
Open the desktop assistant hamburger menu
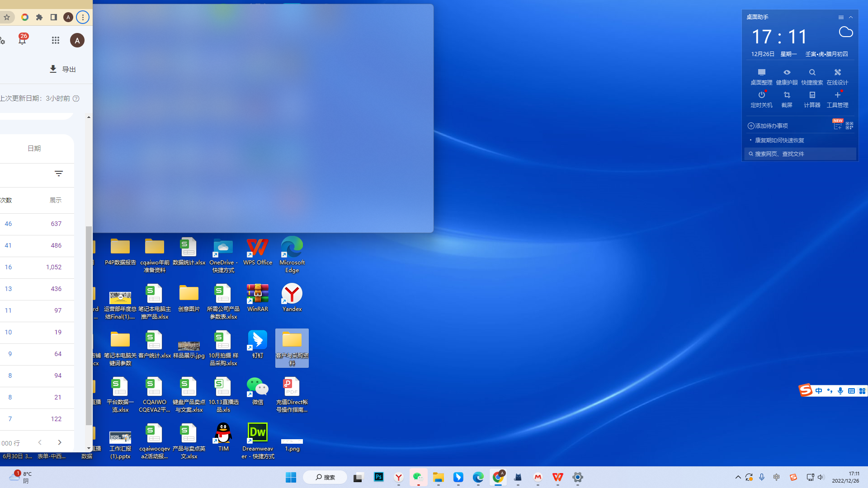click(x=841, y=17)
